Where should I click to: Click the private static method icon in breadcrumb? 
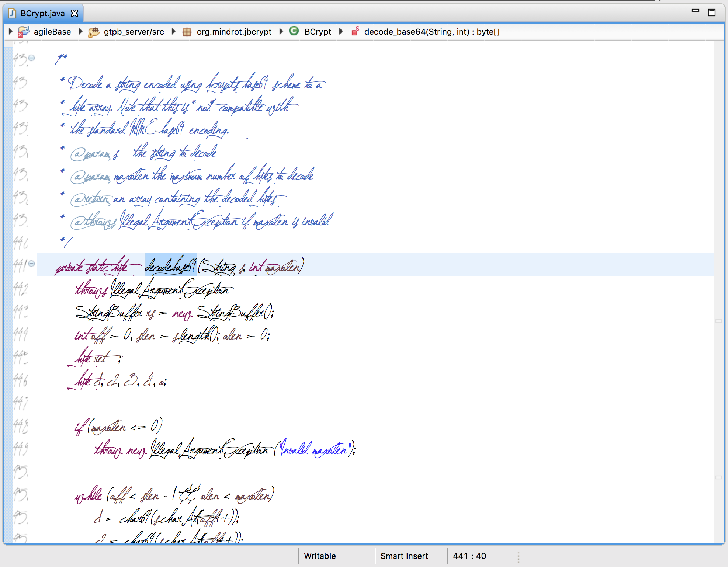click(x=355, y=31)
